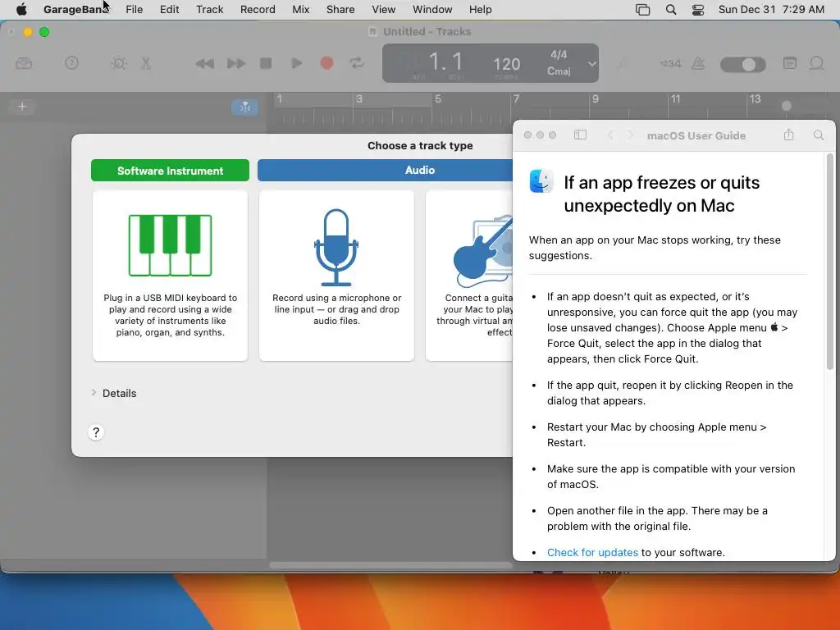Open the Note Pad icon
This screenshot has height=630, width=840.
click(x=790, y=63)
